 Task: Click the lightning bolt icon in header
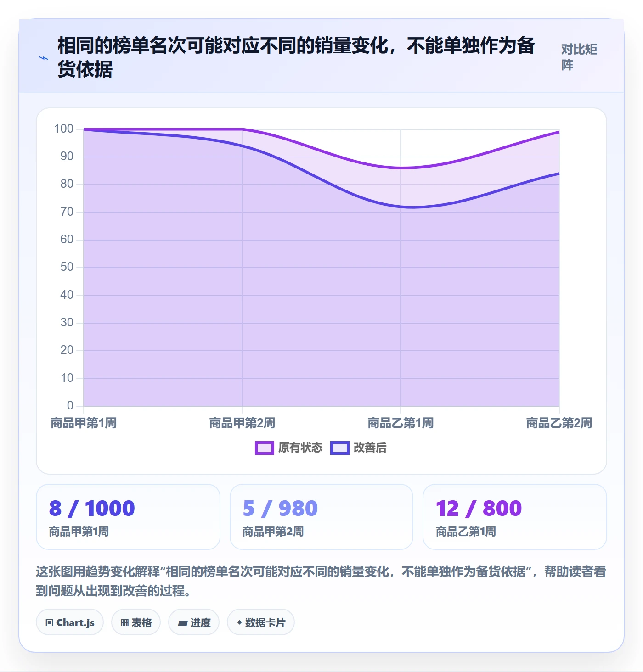pos(44,58)
